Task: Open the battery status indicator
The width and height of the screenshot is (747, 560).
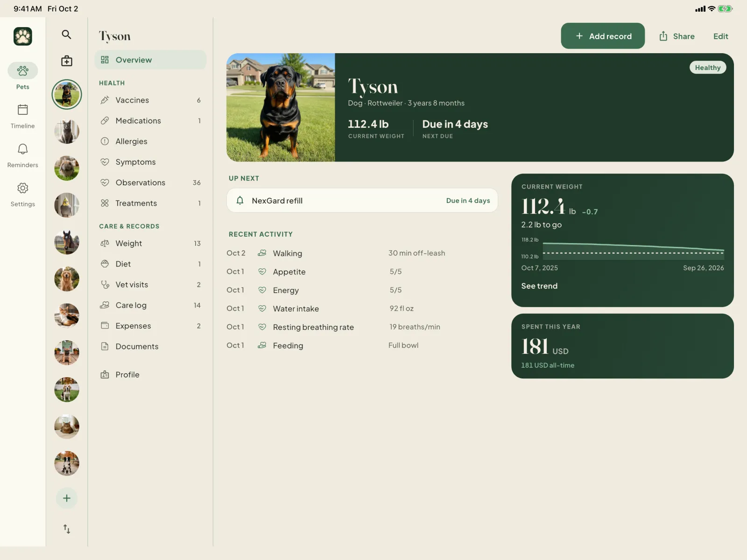Action: [725, 8]
